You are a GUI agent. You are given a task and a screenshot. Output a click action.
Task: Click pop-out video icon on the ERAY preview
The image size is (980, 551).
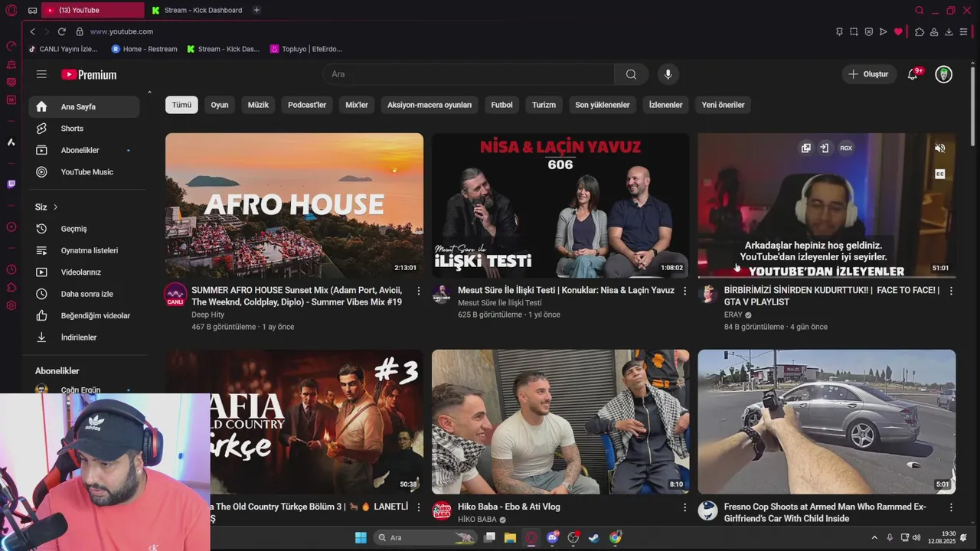[805, 148]
